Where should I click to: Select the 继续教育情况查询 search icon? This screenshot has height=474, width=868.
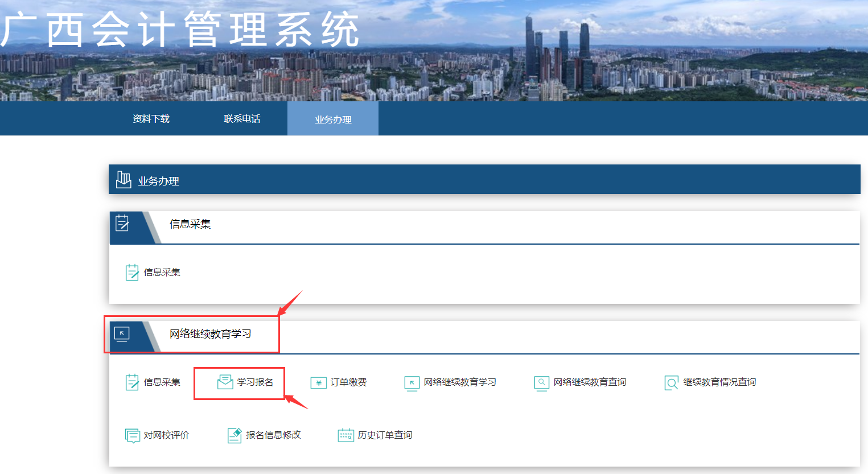[x=670, y=382]
